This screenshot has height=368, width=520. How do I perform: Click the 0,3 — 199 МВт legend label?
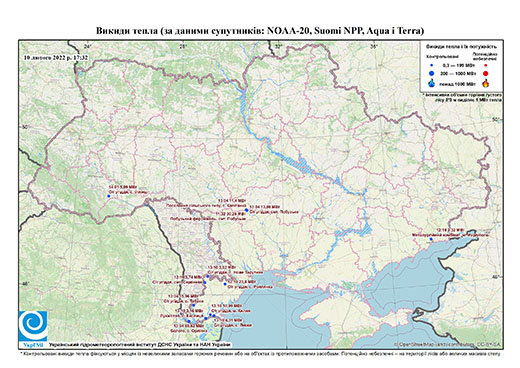[457, 66]
